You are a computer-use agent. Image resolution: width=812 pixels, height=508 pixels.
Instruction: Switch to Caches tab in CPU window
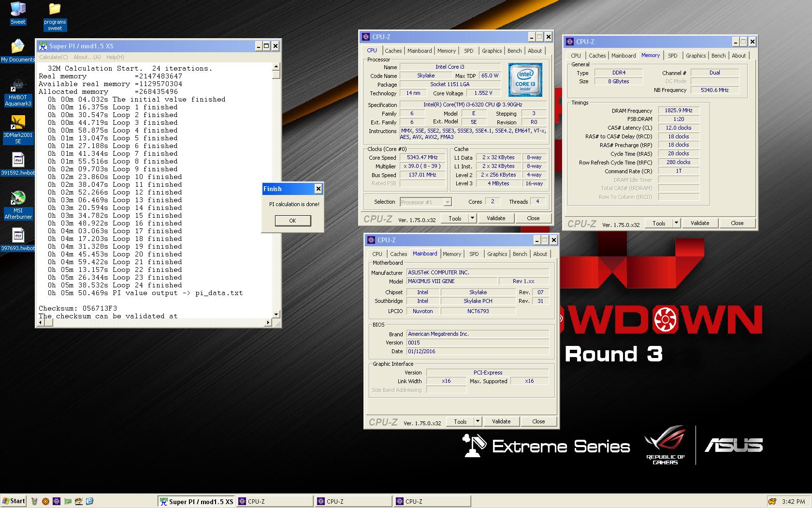[x=393, y=51]
